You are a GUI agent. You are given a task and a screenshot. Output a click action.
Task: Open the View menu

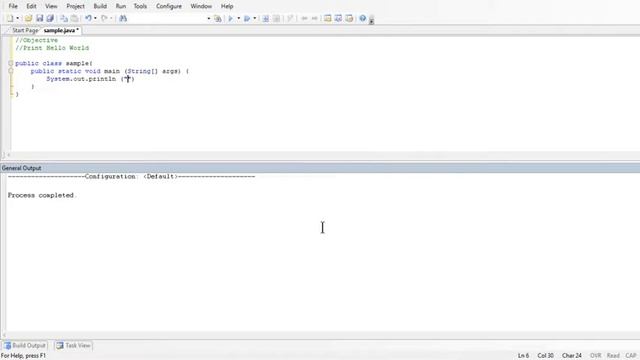coord(51,6)
